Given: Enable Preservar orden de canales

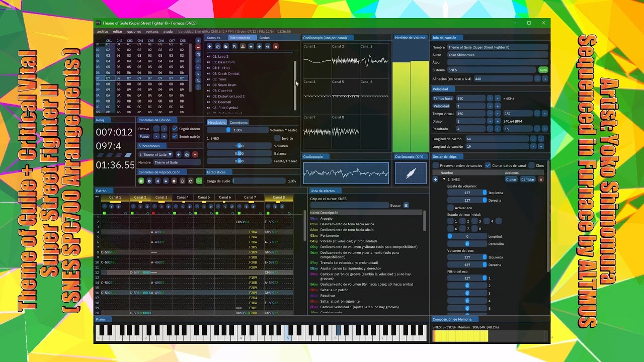Looking at the screenshot, I should pos(436,165).
